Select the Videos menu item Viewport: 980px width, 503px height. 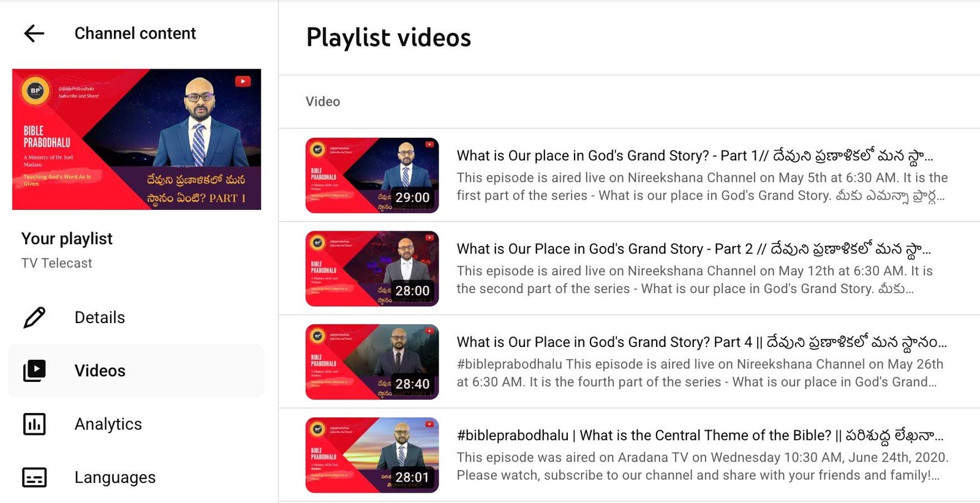click(x=136, y=371)
